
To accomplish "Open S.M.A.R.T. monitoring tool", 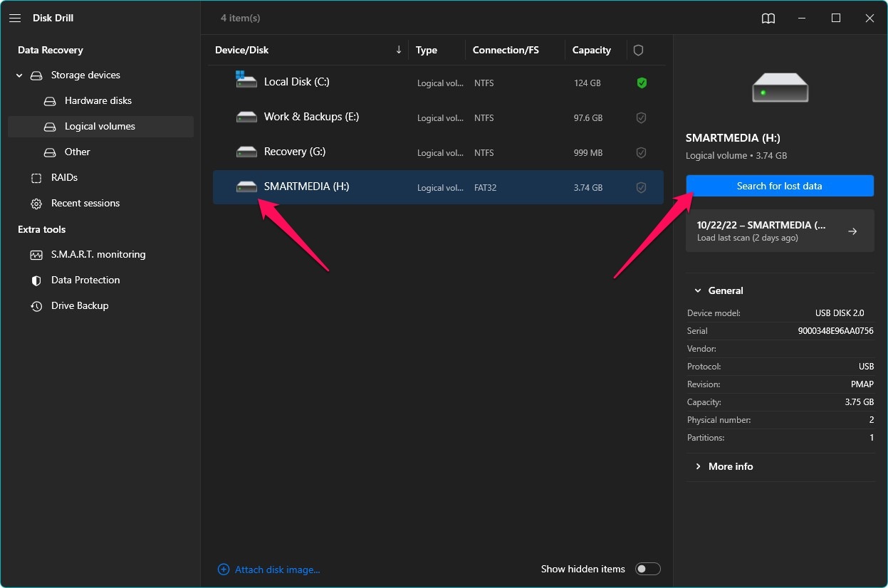I will click(x=98, y=255).
